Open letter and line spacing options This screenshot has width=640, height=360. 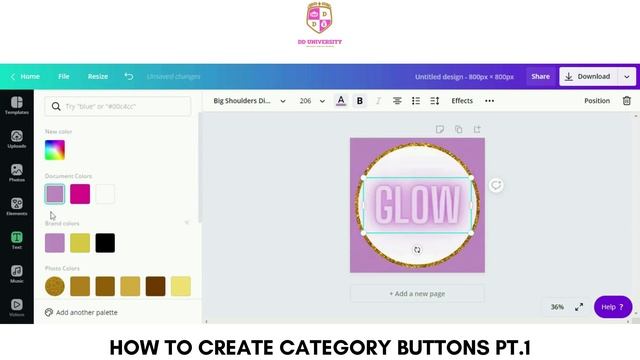point(435,101)
